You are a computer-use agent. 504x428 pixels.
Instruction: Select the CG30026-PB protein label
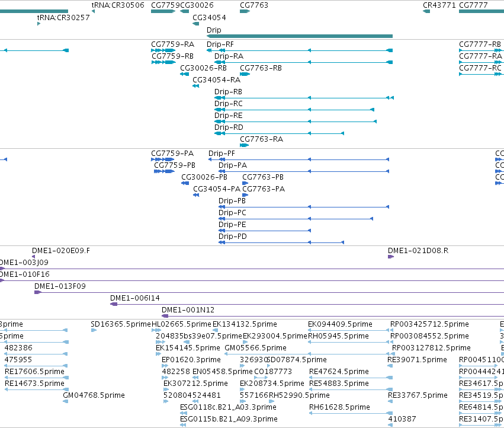[x=204, y=177]
